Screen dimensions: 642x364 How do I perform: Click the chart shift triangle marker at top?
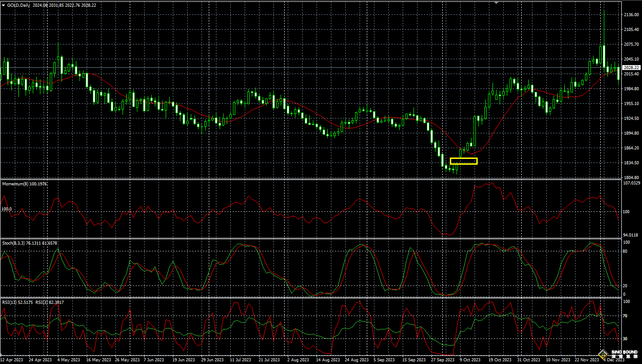pyautogui.click(x=496, y=2)
